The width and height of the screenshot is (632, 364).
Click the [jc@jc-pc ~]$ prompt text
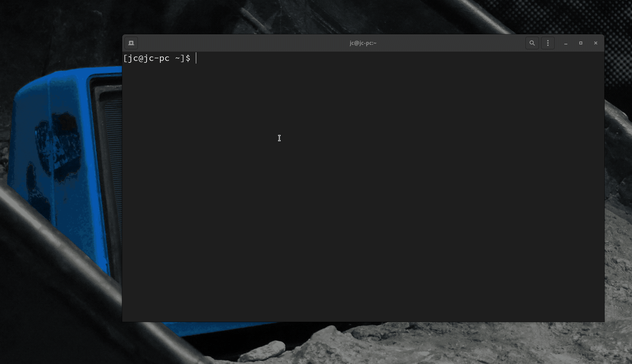tap(157, 58)
